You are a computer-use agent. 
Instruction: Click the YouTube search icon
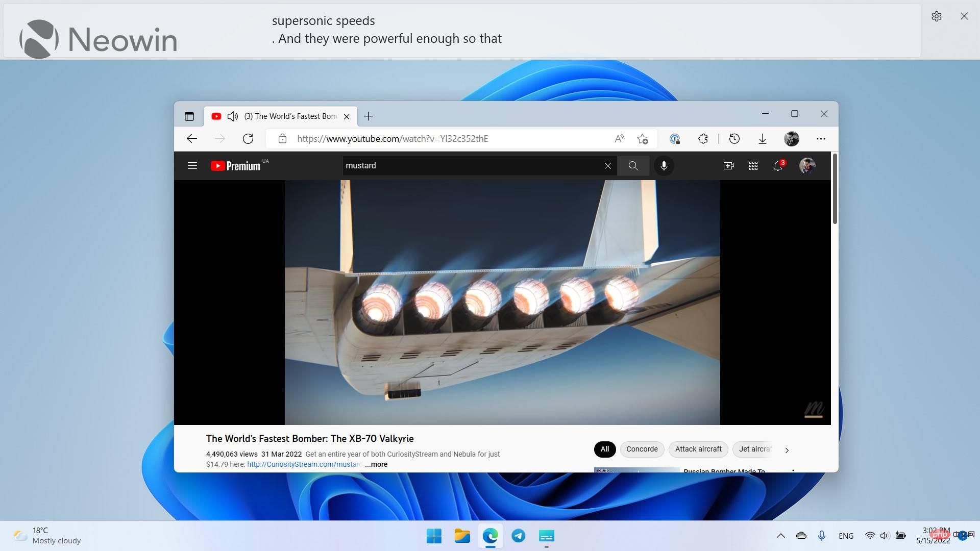point(633,165)
